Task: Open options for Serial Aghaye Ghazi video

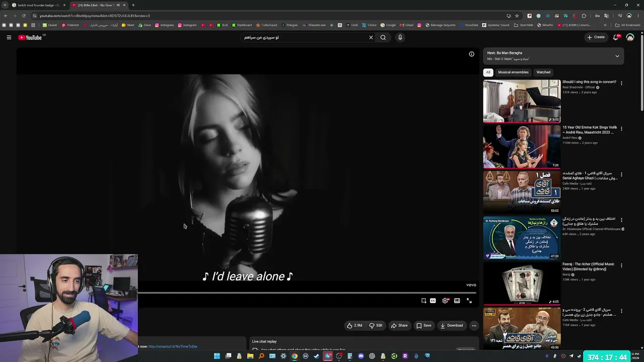Action: click(621, 174)
